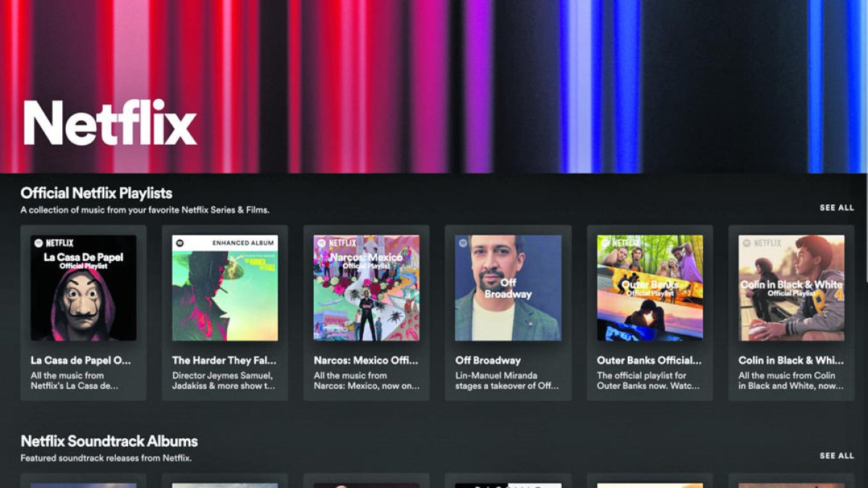Open the Off Broadway cover image
The width and height of the screenshot is (868, 488).
(508, 288)
